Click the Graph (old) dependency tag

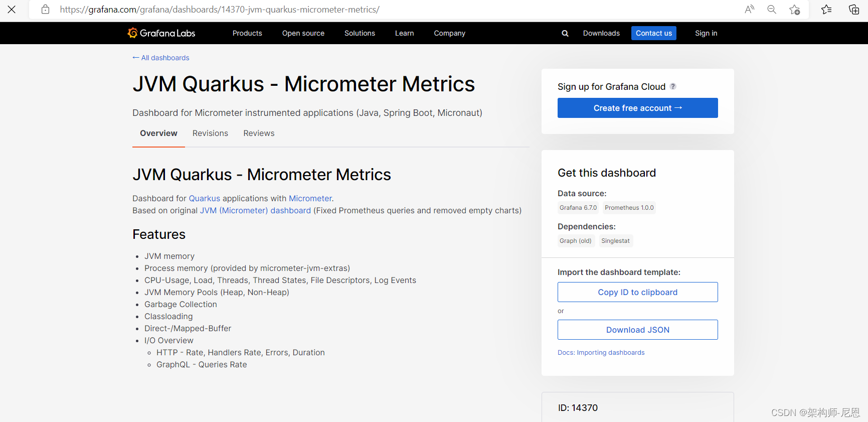576,241
